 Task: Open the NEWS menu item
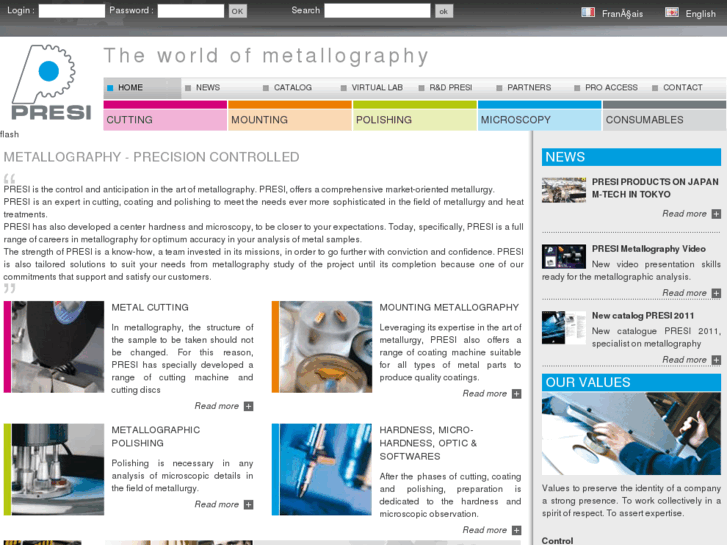pyautogui.click(x=208, y=88)
